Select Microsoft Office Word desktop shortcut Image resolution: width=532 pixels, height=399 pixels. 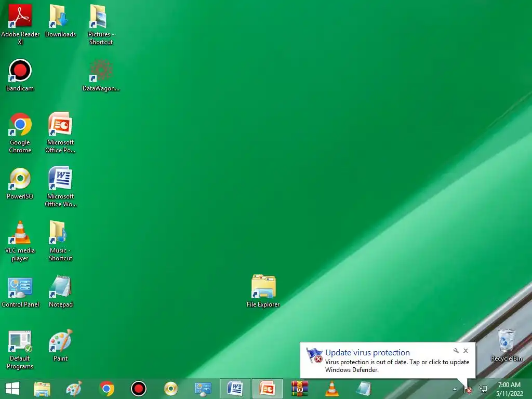(x=60, y=187)
